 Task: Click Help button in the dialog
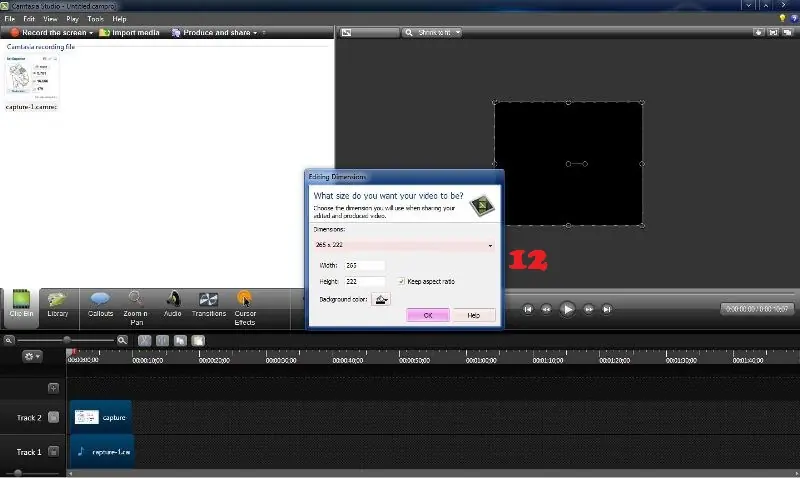474,315
